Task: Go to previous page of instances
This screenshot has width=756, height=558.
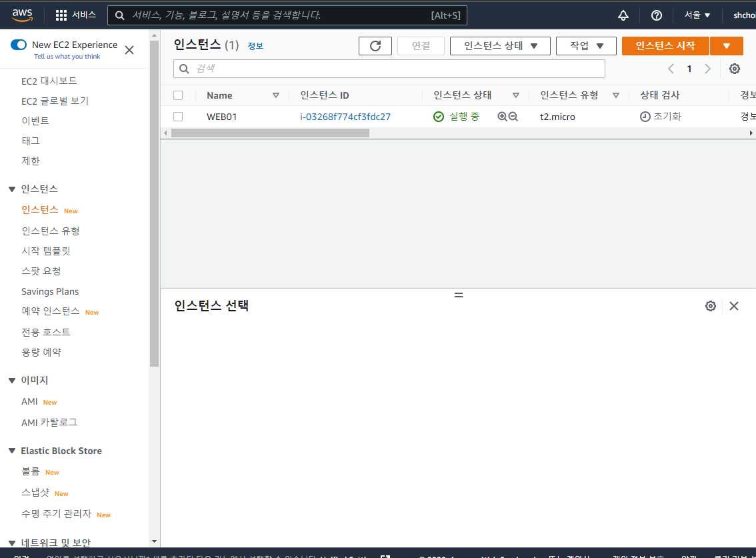Action: click(671, 69)
